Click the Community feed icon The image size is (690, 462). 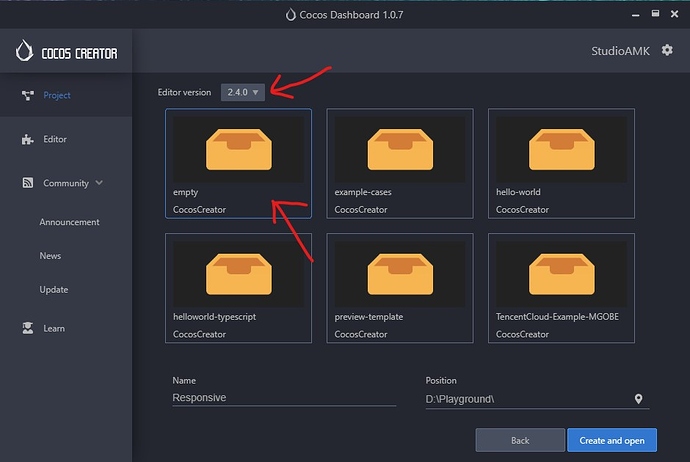pyautogui.click(x=26, y=183)
